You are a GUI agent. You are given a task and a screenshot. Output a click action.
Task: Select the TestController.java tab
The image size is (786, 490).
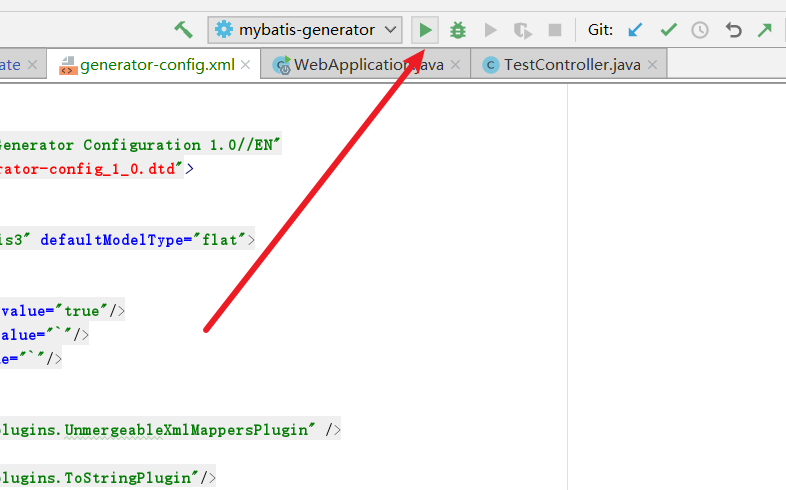coord(572,65)
